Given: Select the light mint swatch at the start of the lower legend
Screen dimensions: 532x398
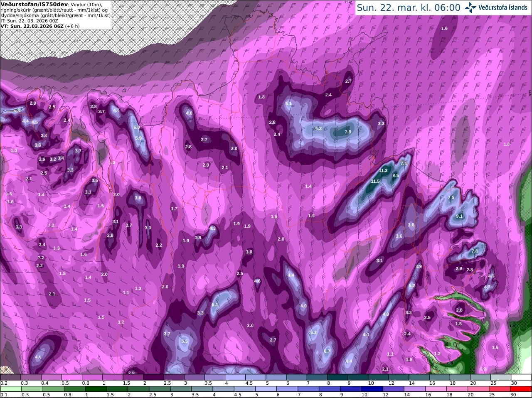Looking at the screenshot, I should (x=10, y=389).
